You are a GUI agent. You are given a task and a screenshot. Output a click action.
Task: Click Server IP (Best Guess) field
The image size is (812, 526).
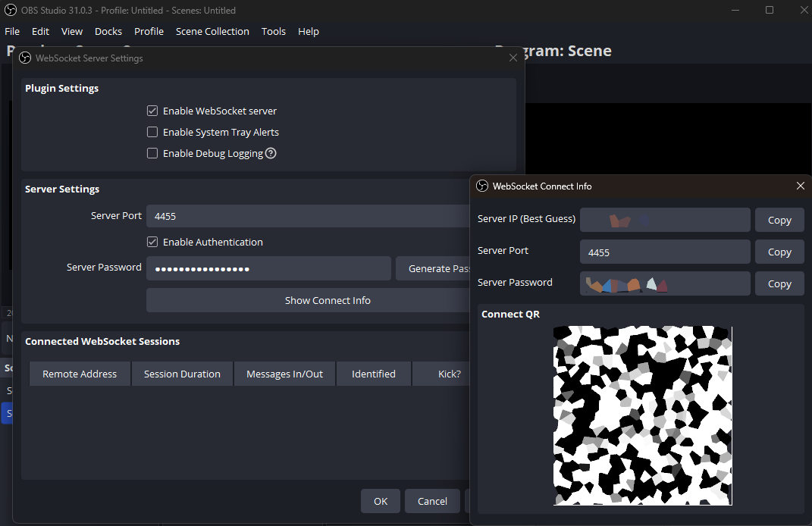665,220
